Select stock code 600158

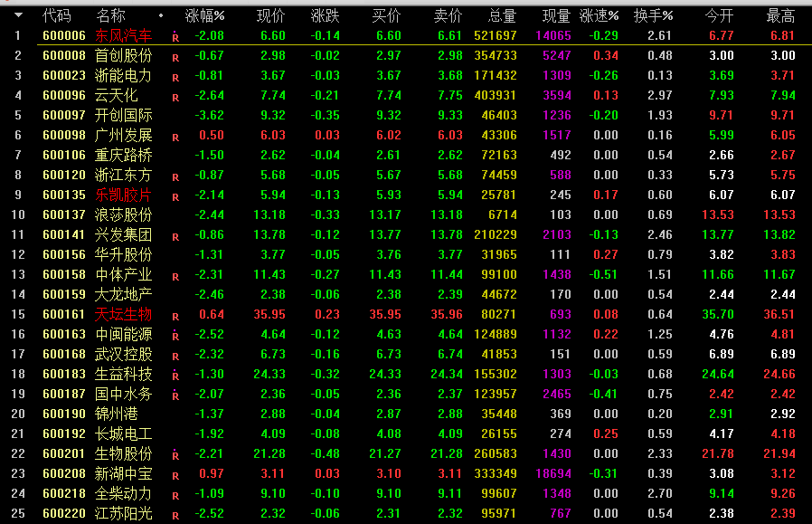pos(64,274)
